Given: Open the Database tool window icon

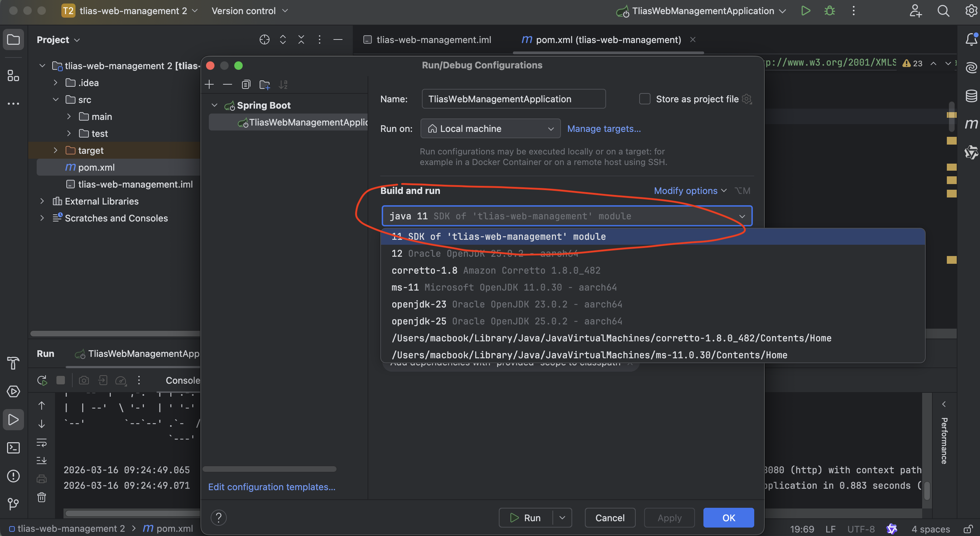Looking at the screenshot, I should coord(971,96).
